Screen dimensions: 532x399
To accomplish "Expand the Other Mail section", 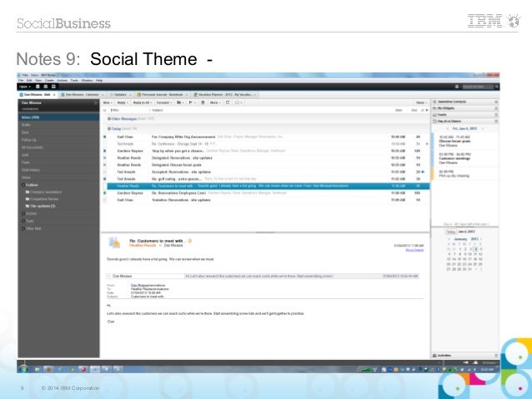I will [23, 228].
